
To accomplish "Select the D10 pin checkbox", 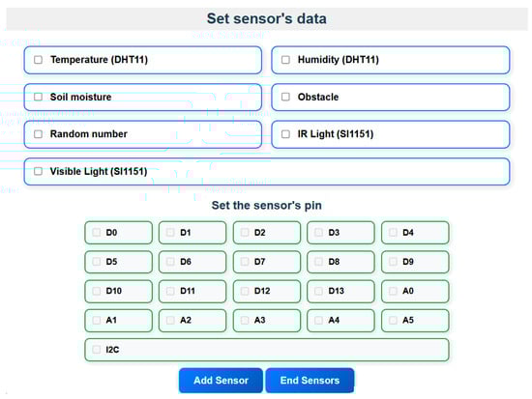I will pyautogui.click(x=97, y=291).
